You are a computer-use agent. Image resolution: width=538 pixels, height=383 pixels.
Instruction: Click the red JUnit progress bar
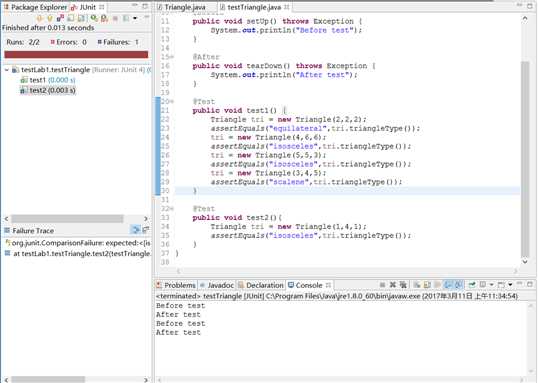(76, 54)
